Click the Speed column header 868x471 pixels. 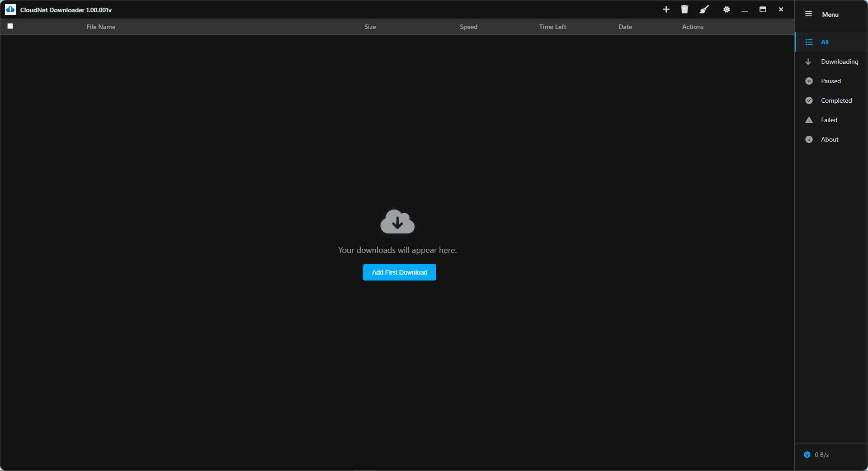[468, 27]
